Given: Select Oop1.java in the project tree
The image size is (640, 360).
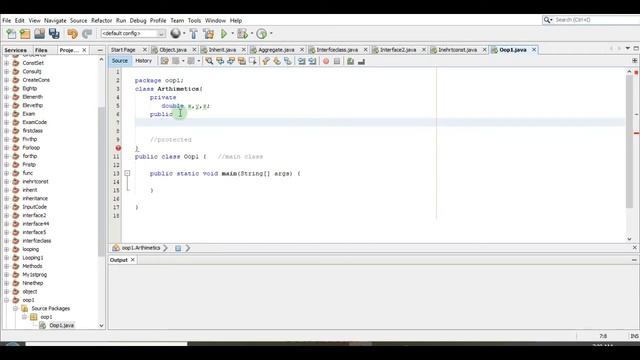Looking at the screenshot, I should coord(62,325).
